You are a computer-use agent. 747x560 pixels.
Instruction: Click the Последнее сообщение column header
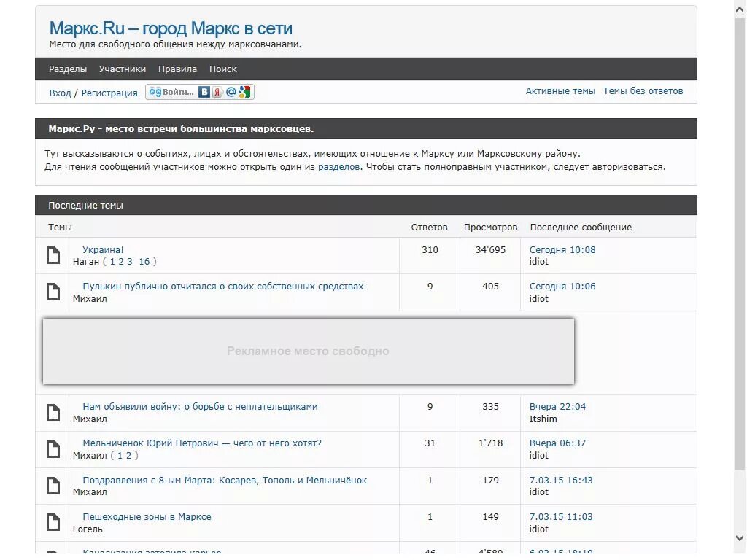[581, 227]
